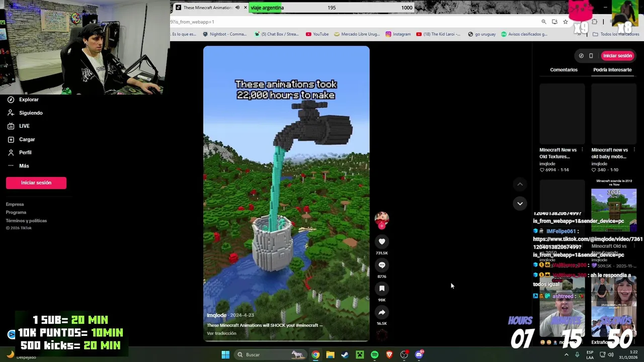Switch to the Podría interesarte tab
This screenshot has width=644, height=362.
612,70
